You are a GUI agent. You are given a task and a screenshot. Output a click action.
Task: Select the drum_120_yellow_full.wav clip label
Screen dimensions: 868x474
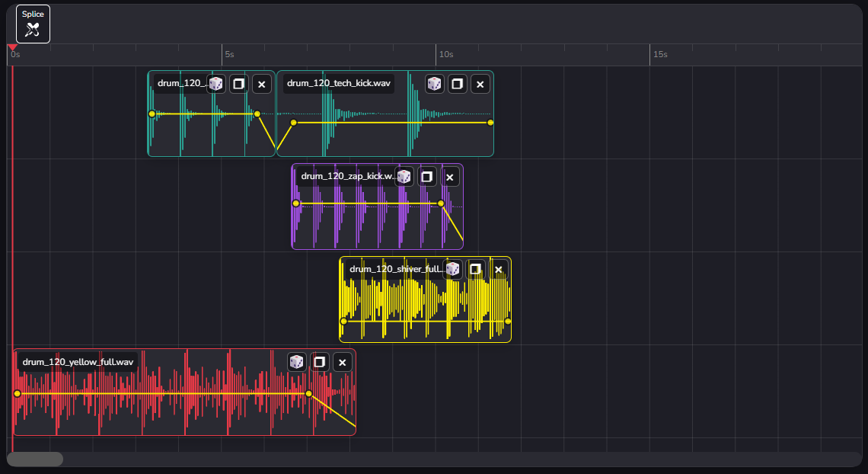pos(78,362)
